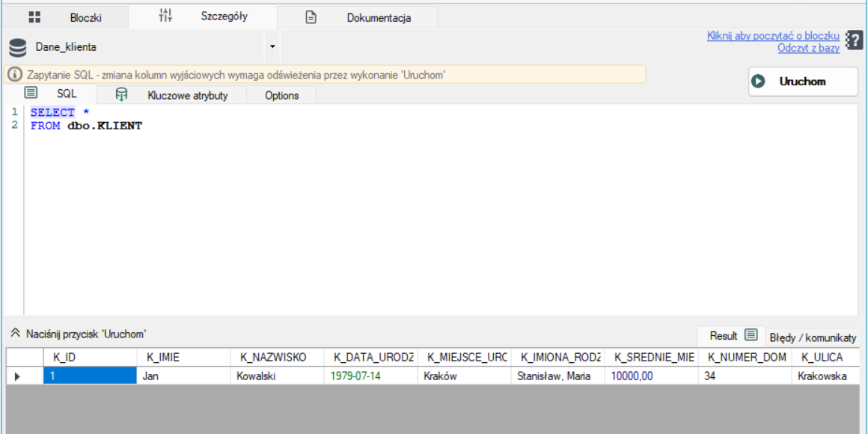Viewport: 868px width, 434px height.
Task: Click the K_ID column header
Action: click(91, 357)
